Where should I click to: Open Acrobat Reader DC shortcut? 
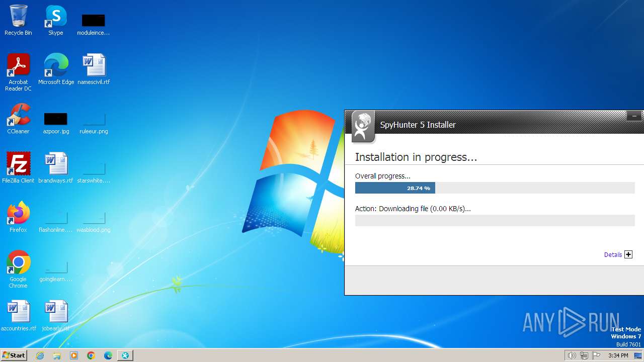pos(18,72)
